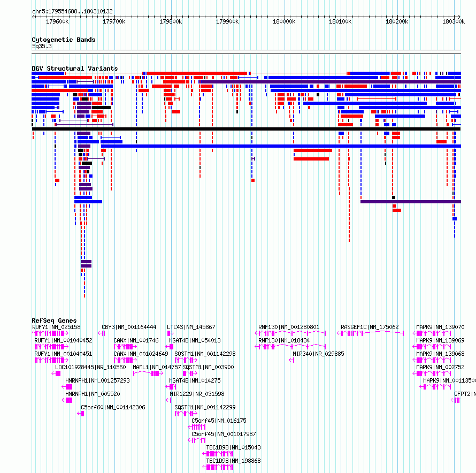Select the MIR340 gene arrow glyph
This screenshot has height=473, width=476.
[x=291, y=360]
